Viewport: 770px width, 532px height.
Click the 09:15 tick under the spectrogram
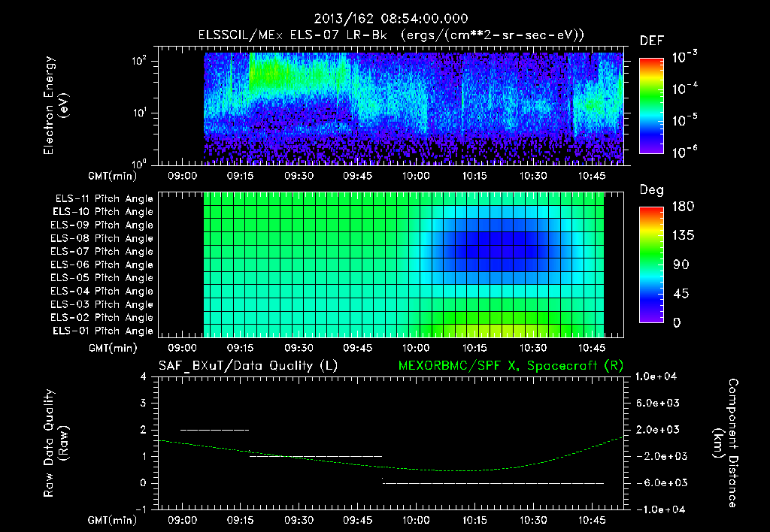tap(240, 176)
